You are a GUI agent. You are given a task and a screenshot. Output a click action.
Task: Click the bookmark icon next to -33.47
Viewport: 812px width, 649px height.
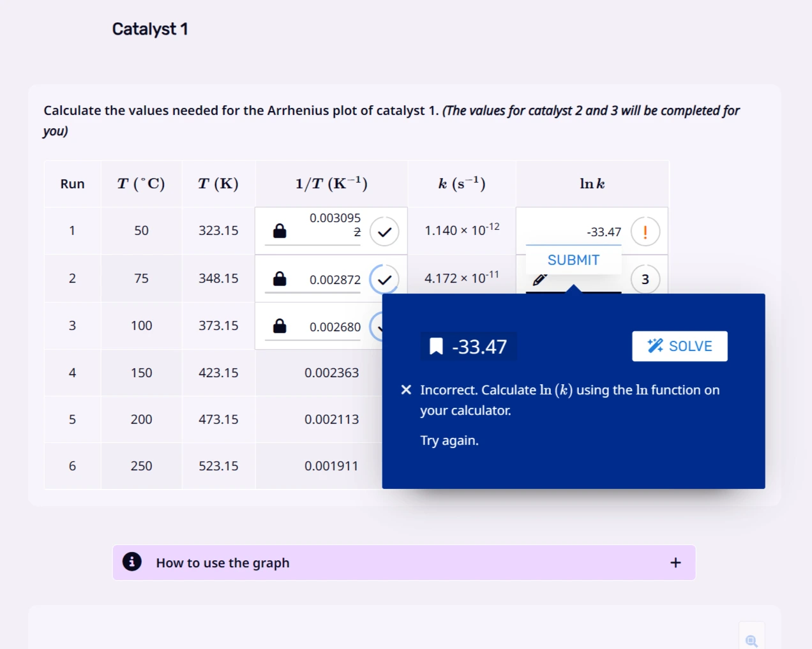(x=436, y=347)
